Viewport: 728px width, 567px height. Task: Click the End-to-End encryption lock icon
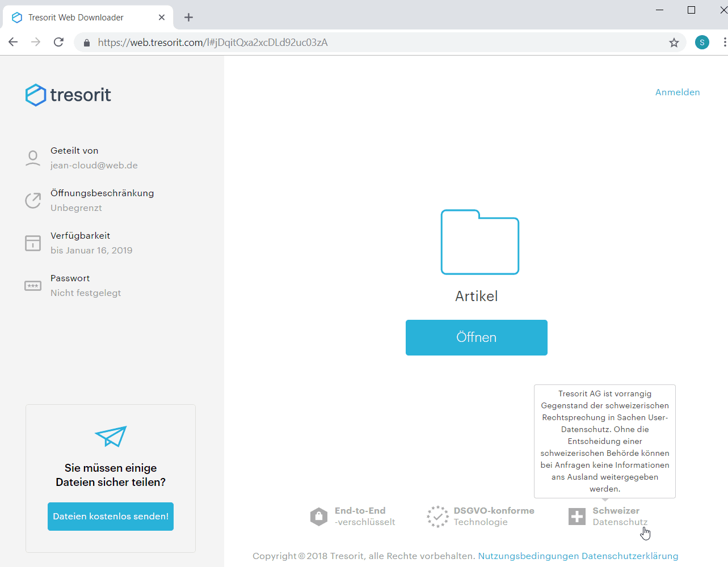point(319,517)
